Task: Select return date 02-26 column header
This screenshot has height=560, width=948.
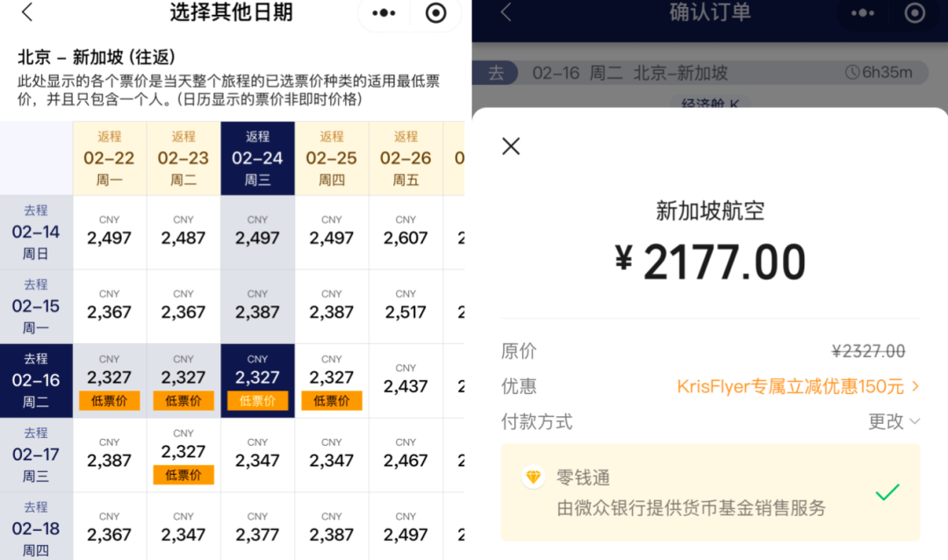Action: [406, 158]
